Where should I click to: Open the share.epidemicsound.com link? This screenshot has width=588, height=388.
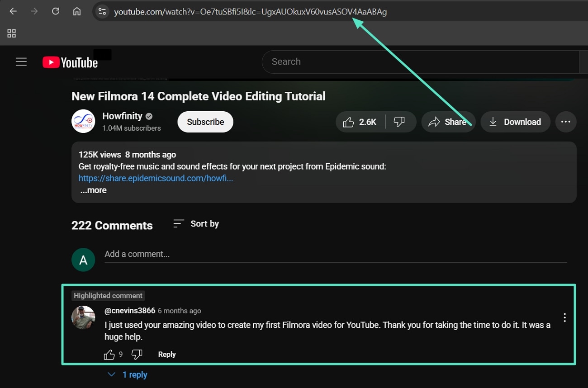pyautogui.click(x=156, y=178)
